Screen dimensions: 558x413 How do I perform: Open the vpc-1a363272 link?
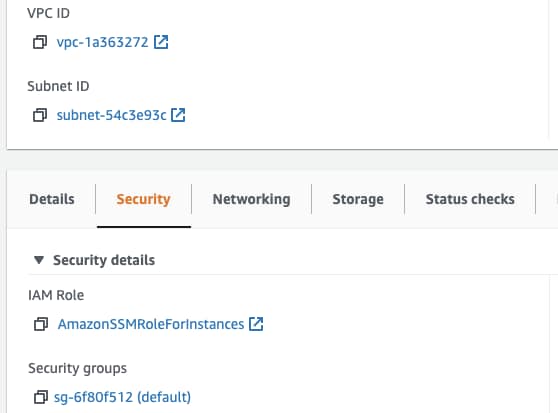coord(102,42)
